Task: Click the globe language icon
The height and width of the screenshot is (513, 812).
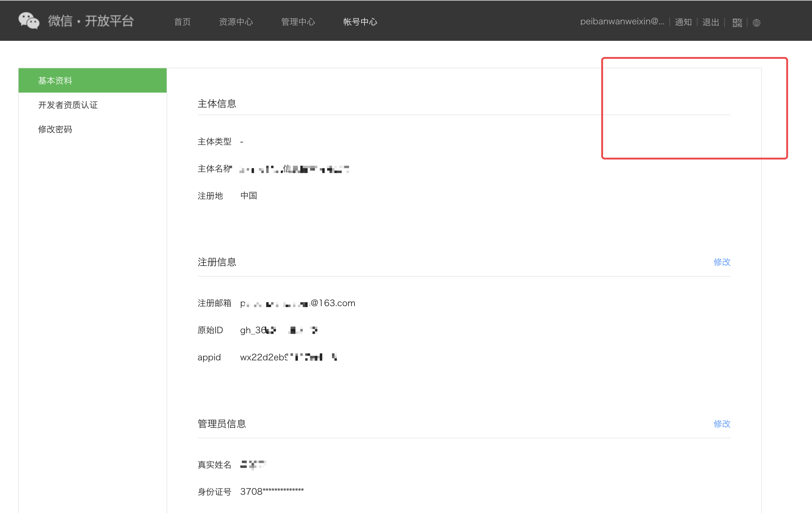Action: [756, 23]
